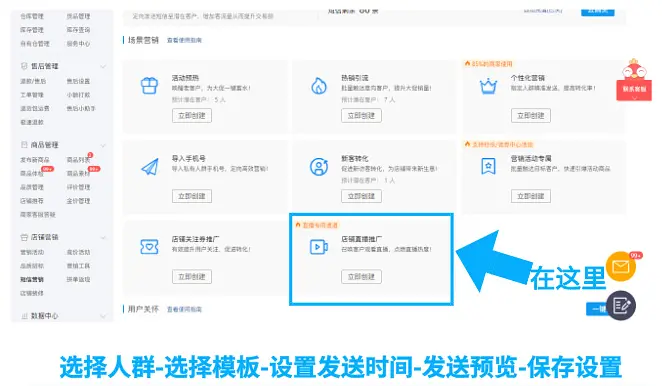Click the 店铺直播推广 card title
Screen dimensions: 662x386
coord(361,239)
